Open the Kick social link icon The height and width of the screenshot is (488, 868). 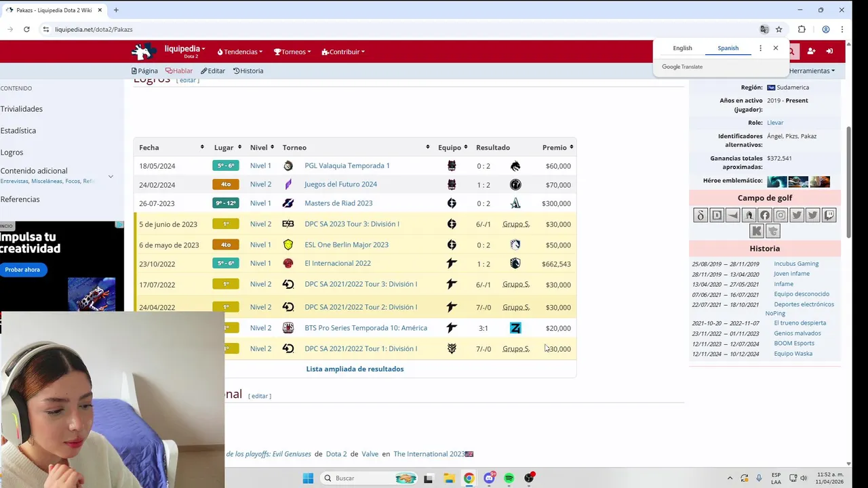(x=757, y=231)
